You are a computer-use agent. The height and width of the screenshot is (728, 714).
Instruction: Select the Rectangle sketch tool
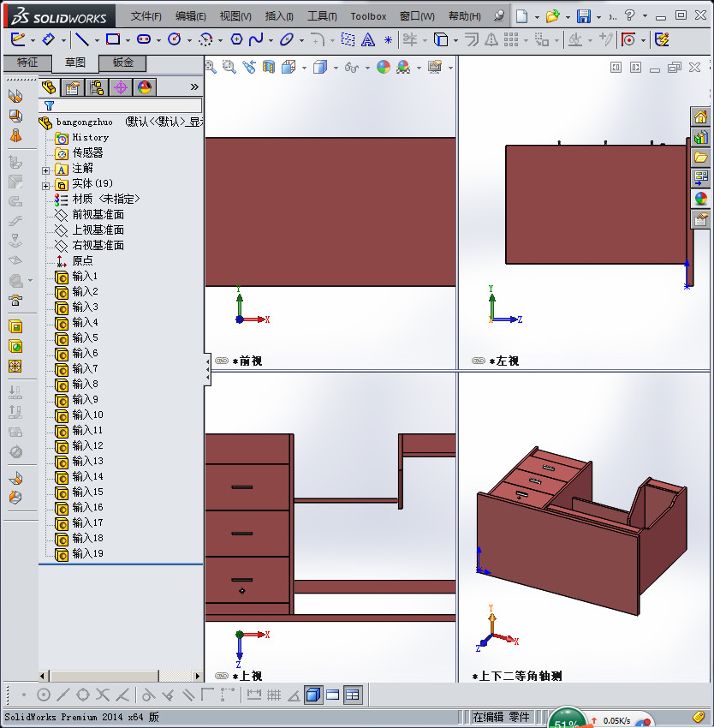pyautogui.click(x=114, y=40)
